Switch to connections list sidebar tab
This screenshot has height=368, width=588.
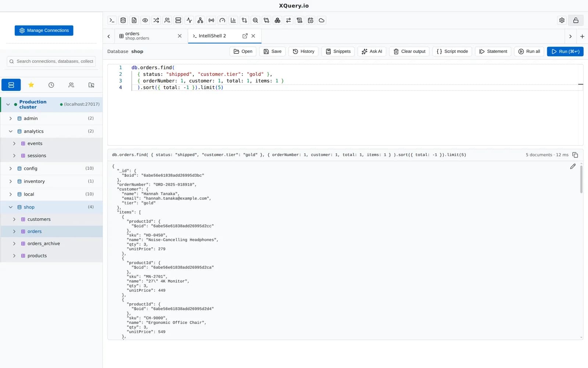(11, 85)
